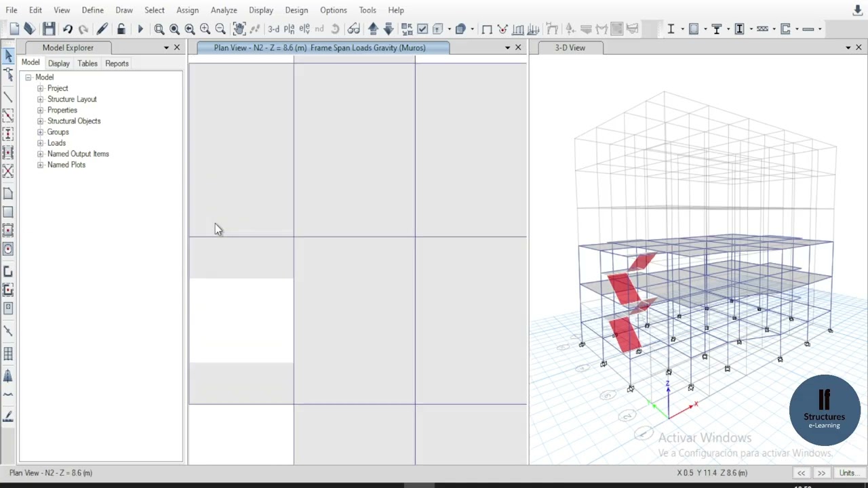This screenshot has height=488, width=868.
Task: Restore the full view zoom icon
Action: pyautogui.click(x=174, y=28)
